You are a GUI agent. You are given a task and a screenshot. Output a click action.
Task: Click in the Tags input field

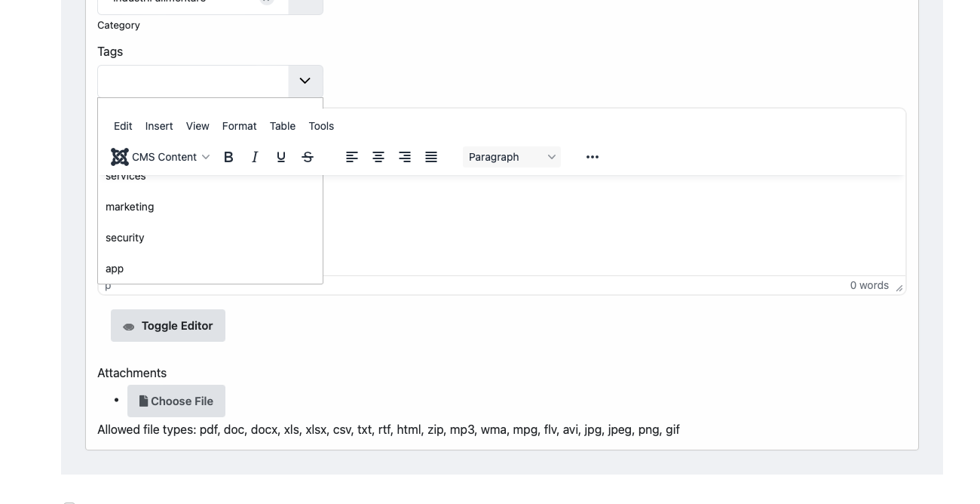pos(193,81)
